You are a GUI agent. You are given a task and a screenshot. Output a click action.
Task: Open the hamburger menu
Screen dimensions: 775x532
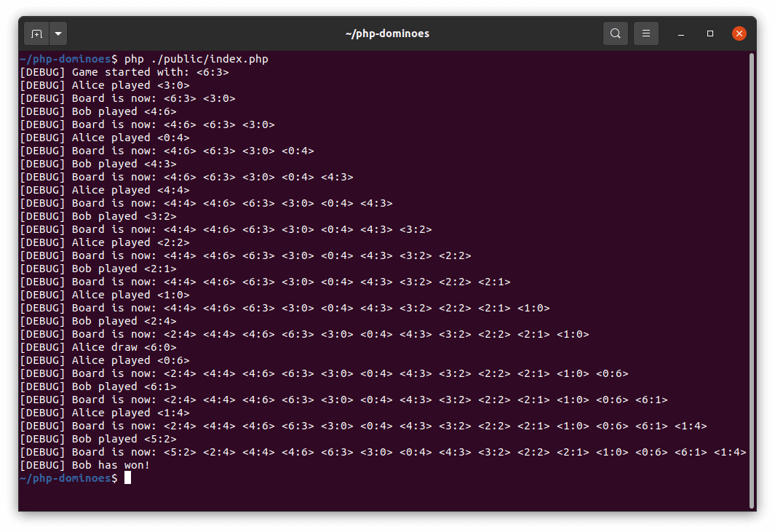[x=646, y=33]
